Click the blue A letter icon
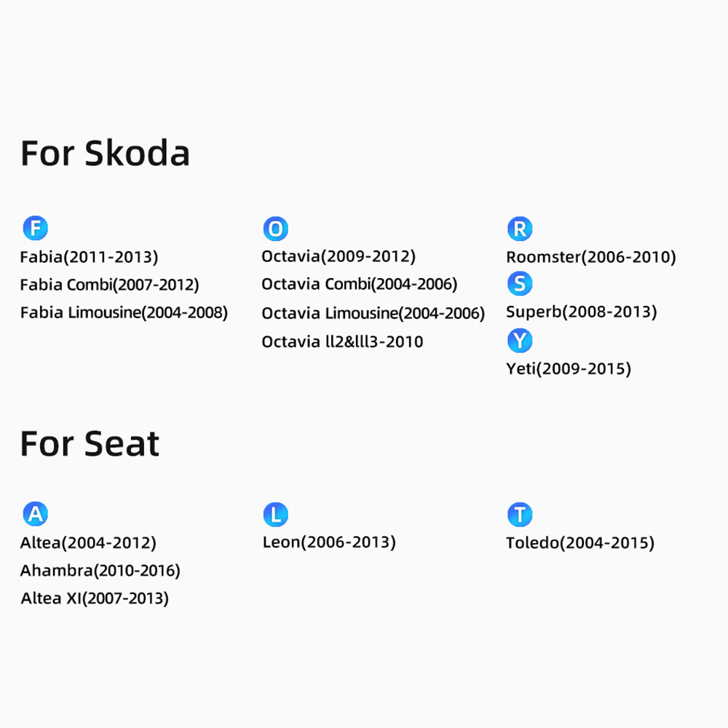This screenshot has height=728, width=728. tap(35, 514)
